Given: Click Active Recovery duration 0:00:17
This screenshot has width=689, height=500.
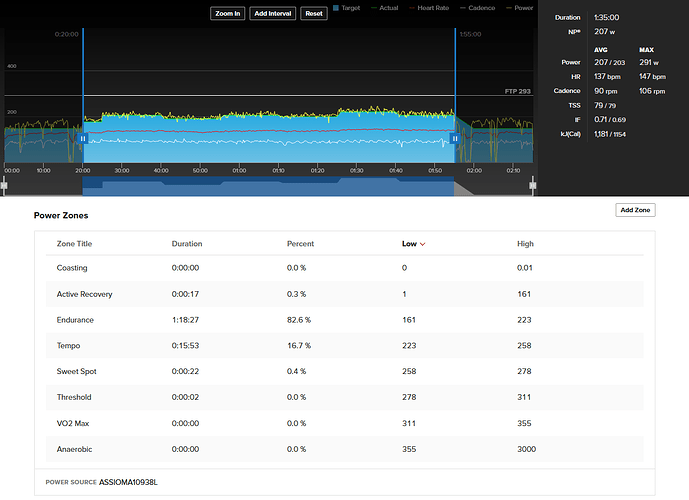Looking at the screenshot, I should pyautogui.click(x=185, y=294).
